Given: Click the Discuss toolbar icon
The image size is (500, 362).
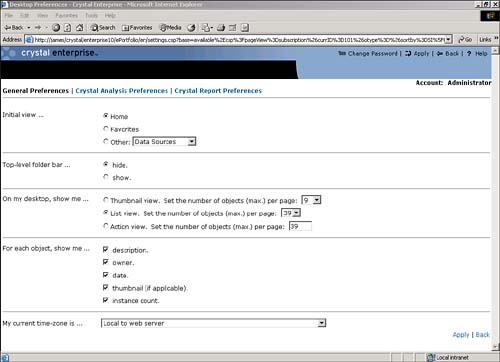Looking at the screenshot, I should [x=245, y=28].
